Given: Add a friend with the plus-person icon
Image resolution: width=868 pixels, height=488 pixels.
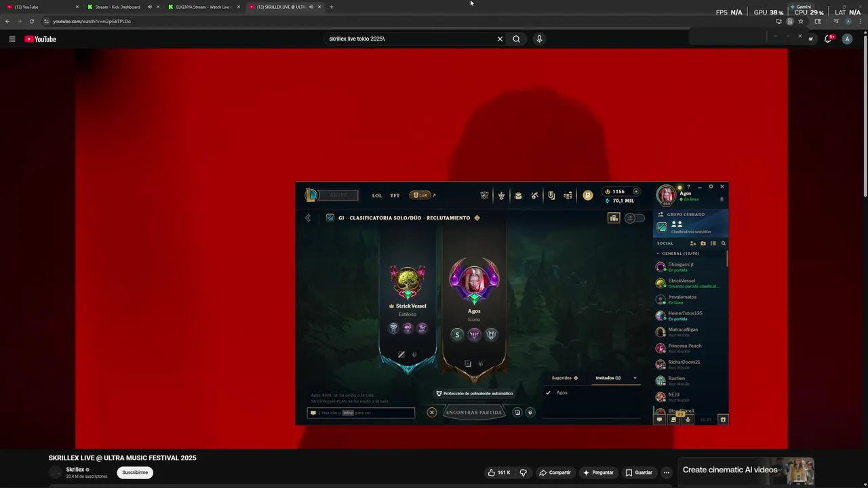Looking at the screenshot, I should click(693, 243).
